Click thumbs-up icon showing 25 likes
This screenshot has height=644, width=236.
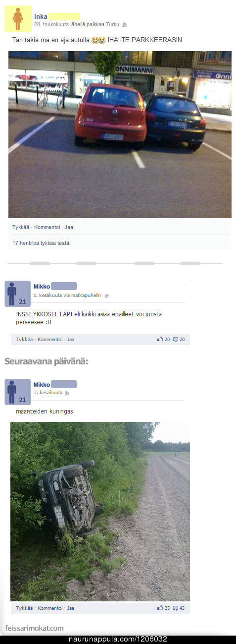point(160,608)
